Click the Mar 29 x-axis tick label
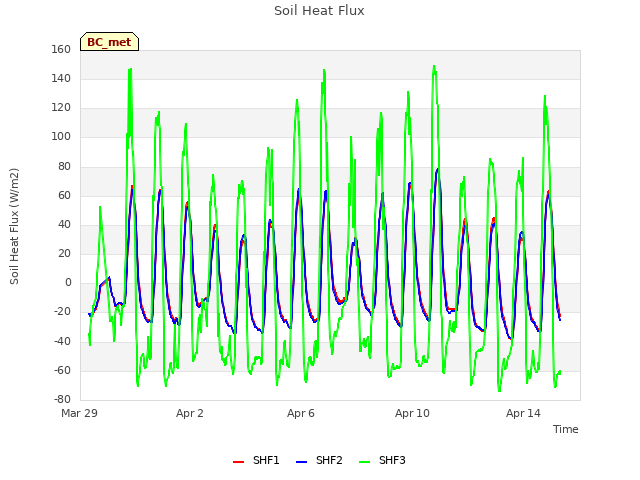The height and width of the screenshot is (480, 640). pos(80,413)
